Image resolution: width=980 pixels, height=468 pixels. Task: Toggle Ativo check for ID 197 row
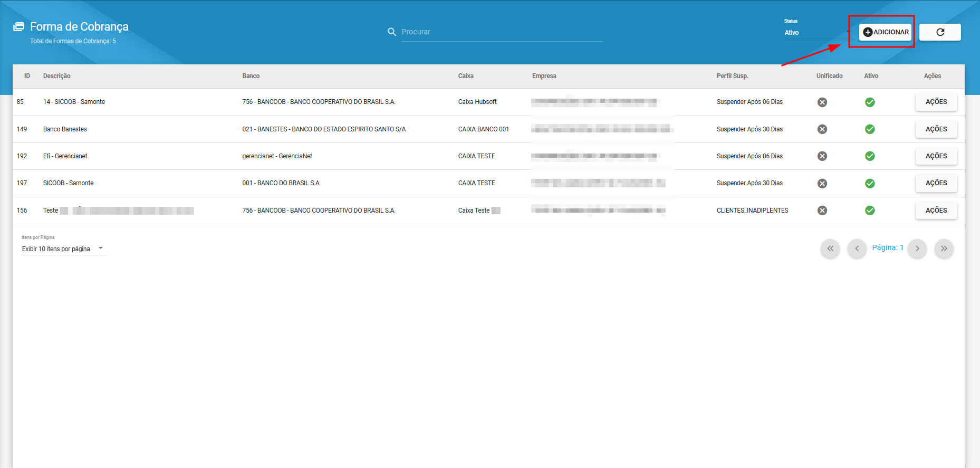pyautogui.click(x=870, y=184)
